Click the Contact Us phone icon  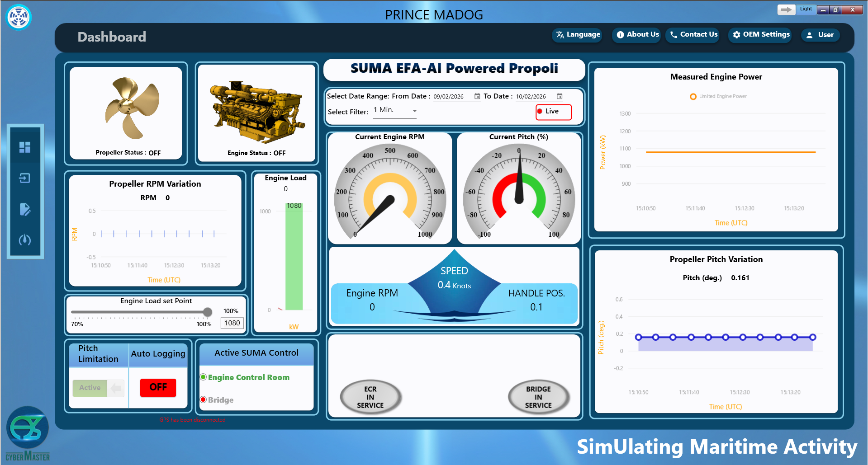[x=674, y=35]
